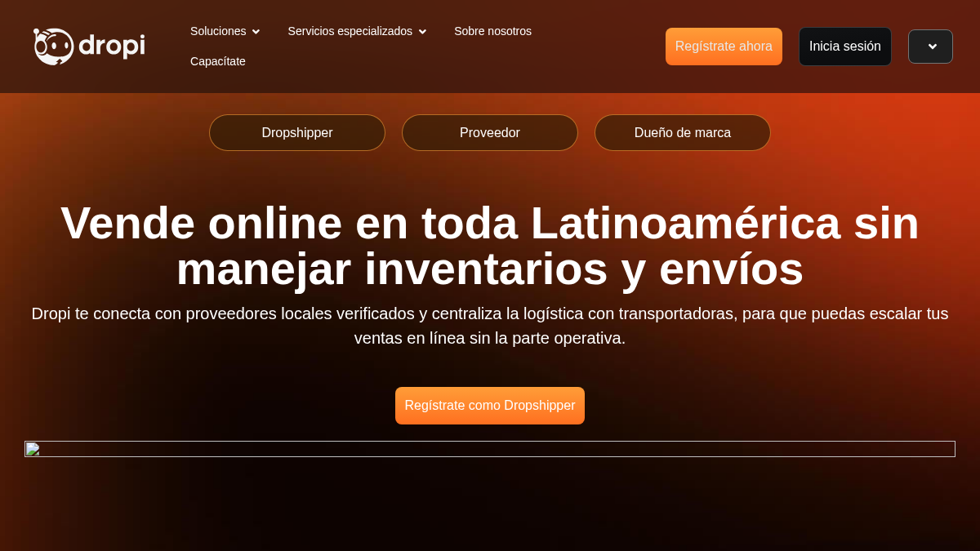Viewport: 980px width, 551px height.
Task: Click the Dropi mascot logo icon
Action: point(53,47)
